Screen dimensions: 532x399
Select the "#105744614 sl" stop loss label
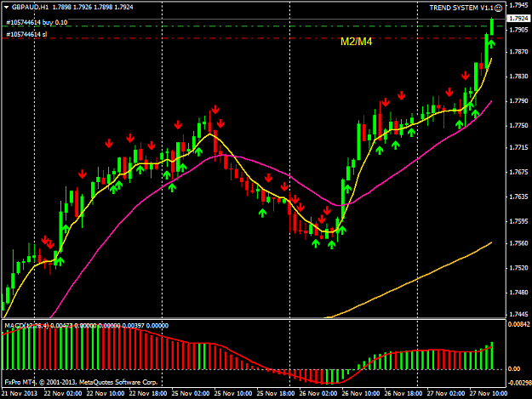click(x=26, y=34)
